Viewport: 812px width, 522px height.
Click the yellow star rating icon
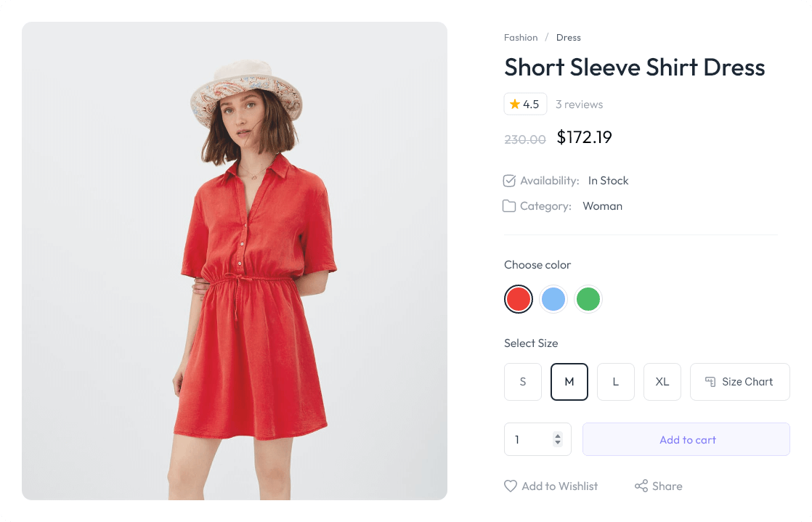pos(515,105)
